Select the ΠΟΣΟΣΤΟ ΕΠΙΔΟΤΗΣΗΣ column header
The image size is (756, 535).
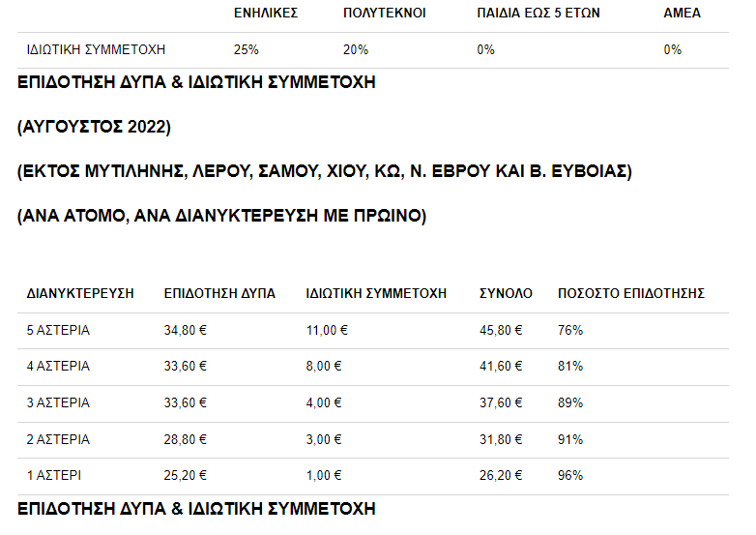(x=631, y=293)
